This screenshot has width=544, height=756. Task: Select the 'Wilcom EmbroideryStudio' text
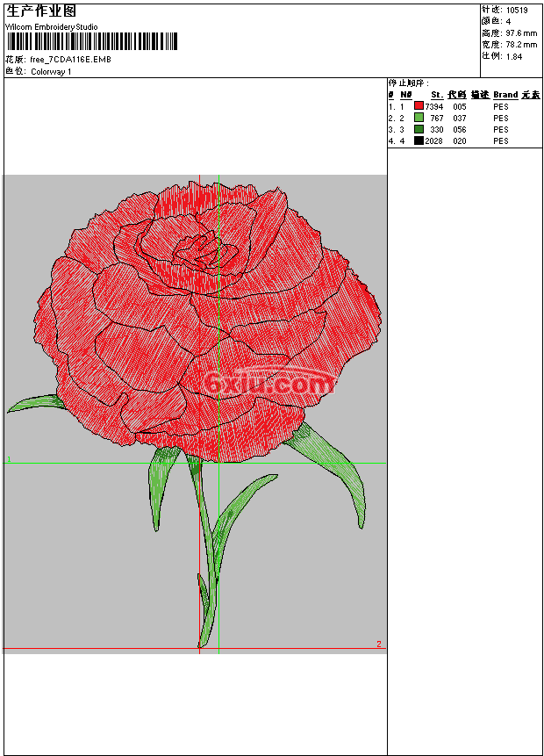click(x=52, y=27)
